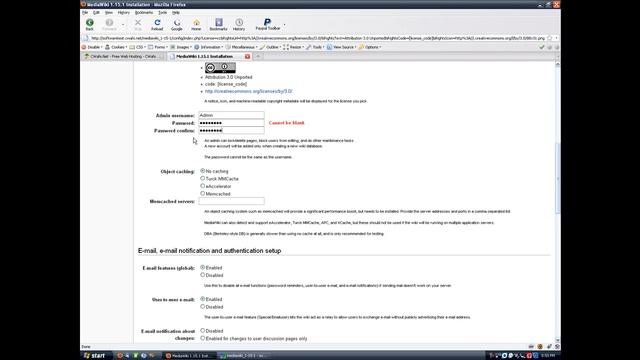Screen dimensions: 640x360
Task: Open the Bookmarks menu in menu bar
Action: (x=144, y=13)
